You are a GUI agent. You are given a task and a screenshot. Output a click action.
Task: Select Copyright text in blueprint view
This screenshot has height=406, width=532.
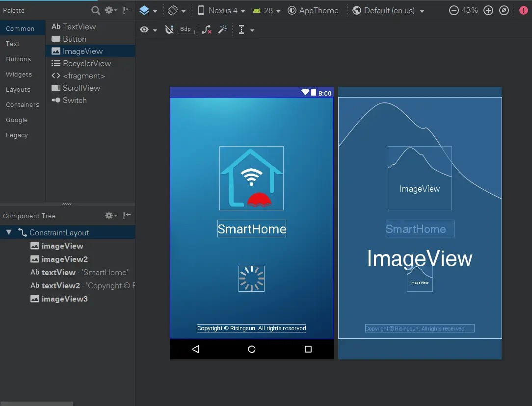(420, 328)
